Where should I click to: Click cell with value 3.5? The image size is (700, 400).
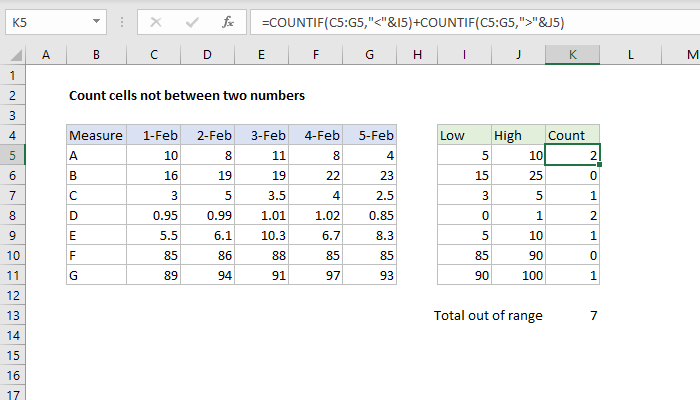point(262,196)
